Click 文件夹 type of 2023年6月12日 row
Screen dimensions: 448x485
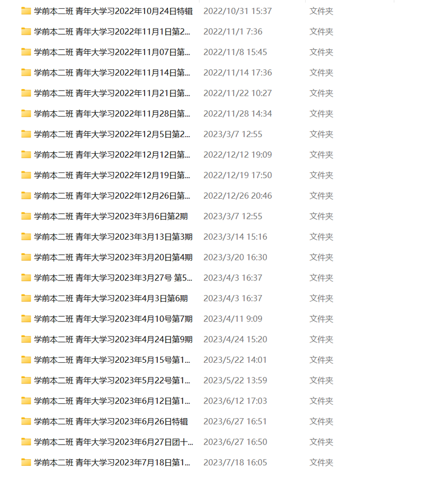tap(321, 401)
